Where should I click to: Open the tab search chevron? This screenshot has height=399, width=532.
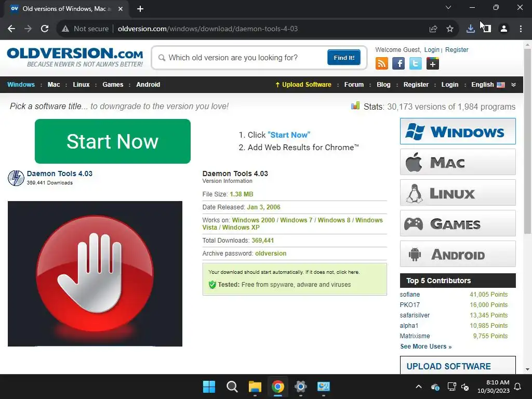(448, 7)
